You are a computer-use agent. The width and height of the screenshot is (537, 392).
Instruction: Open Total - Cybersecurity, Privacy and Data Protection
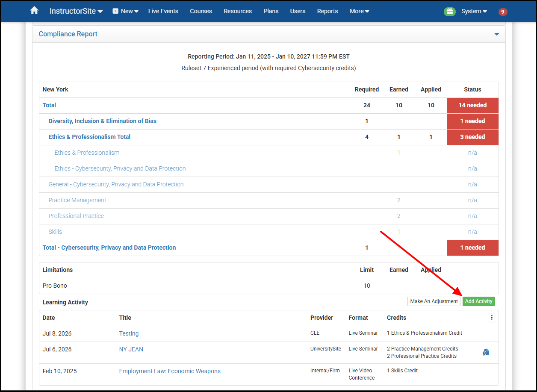(x=109, y=248)
